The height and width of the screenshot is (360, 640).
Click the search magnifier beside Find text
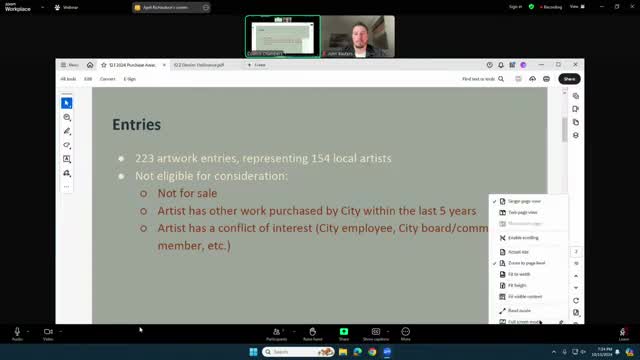[x=501, y=79]
